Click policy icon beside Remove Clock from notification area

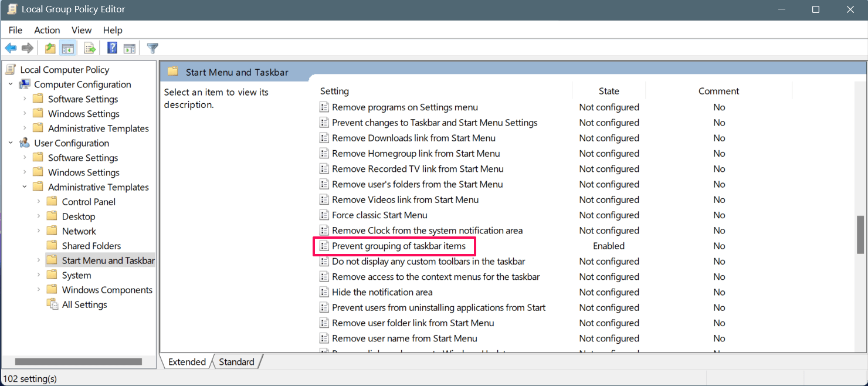pyautogui.click(x=324, y=231)
